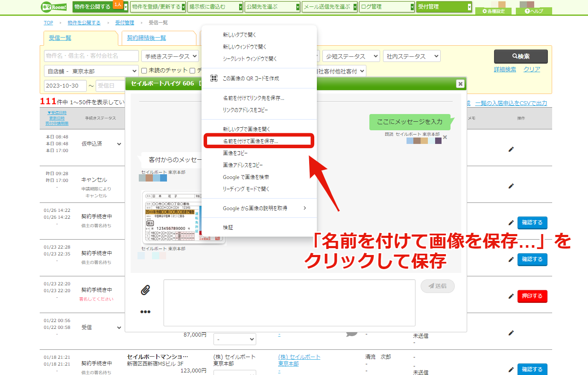Click the 検索 search button
Viewport: 588px width, 375px height.
521,56
